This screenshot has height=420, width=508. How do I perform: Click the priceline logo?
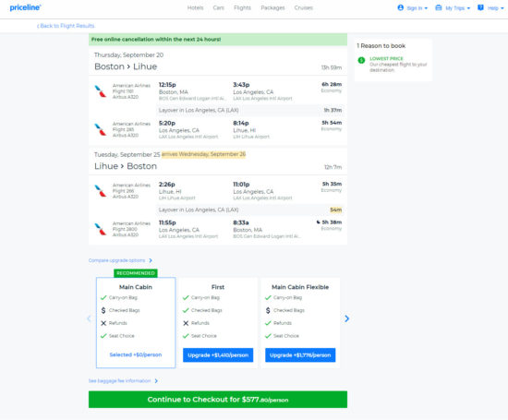(x=25, y=7)
